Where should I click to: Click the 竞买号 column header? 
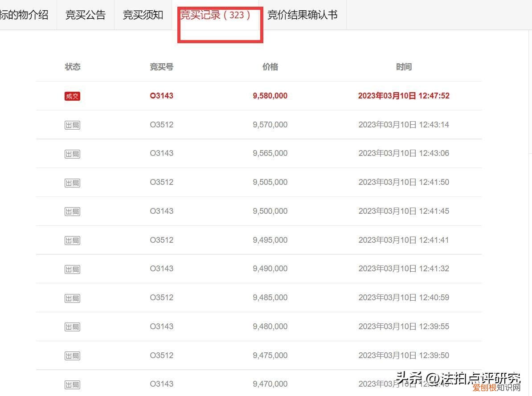(161, 67)
